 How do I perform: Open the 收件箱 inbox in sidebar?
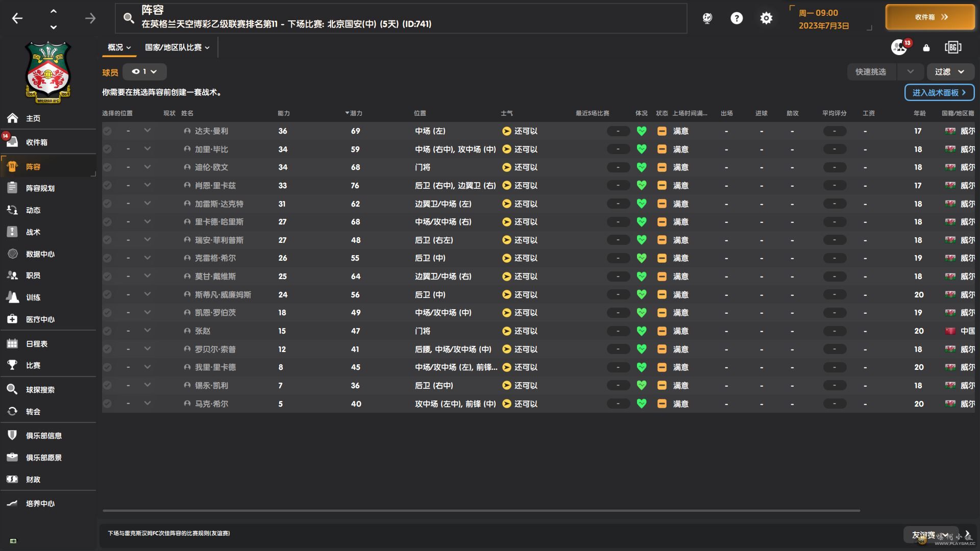point(36,142)
